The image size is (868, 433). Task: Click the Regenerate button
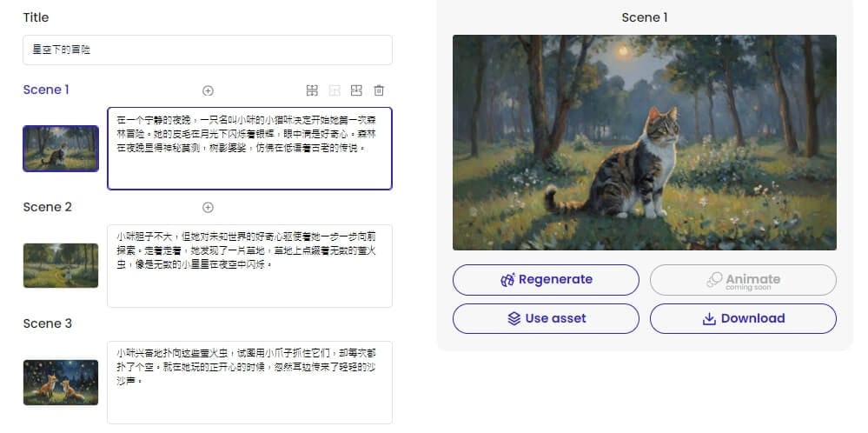tap(546, 280)
